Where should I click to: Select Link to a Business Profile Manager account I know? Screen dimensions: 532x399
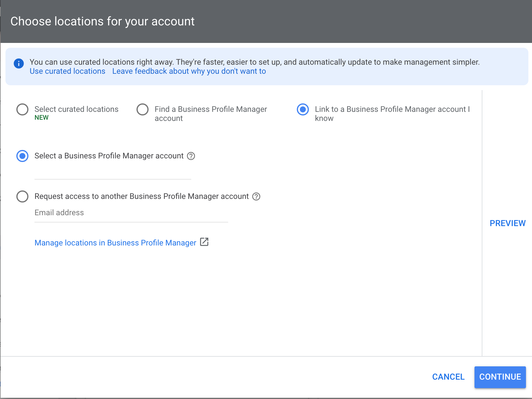(x=303, y=109)
